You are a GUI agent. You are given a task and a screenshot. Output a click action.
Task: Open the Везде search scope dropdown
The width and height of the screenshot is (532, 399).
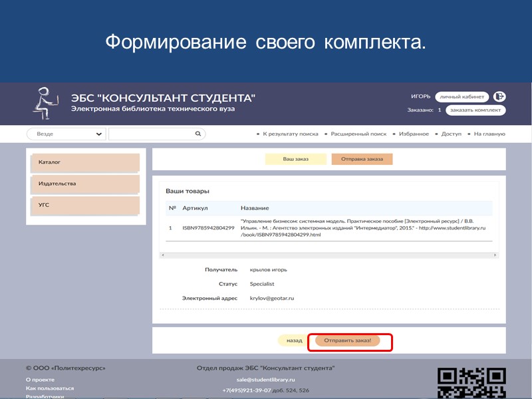(x=66, y=134)
